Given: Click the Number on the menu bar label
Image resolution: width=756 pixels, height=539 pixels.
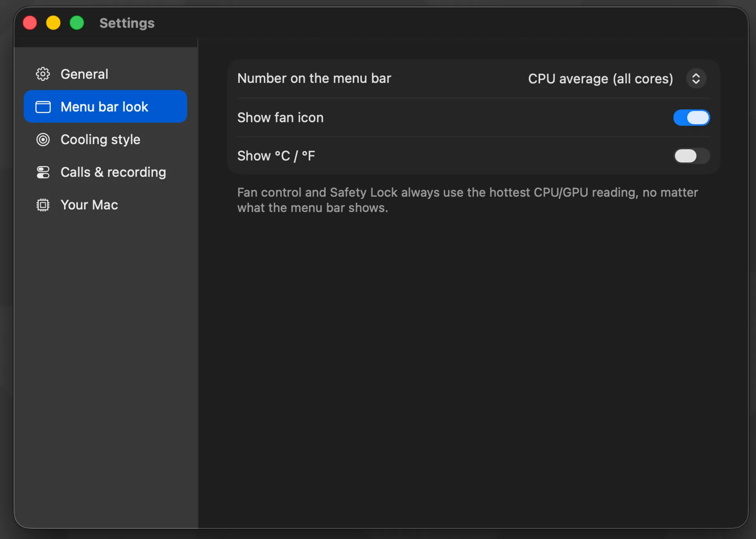Looking at the screenshot, I should pos(314,78).
